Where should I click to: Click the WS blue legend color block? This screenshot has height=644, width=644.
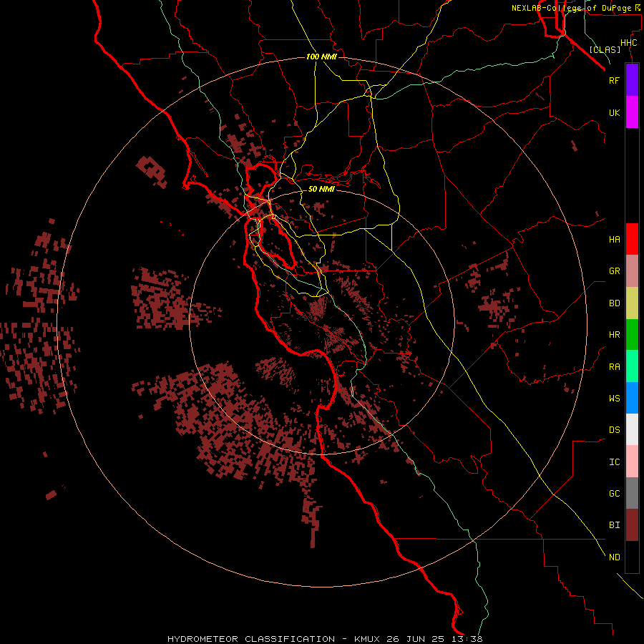tap(632, 398)
